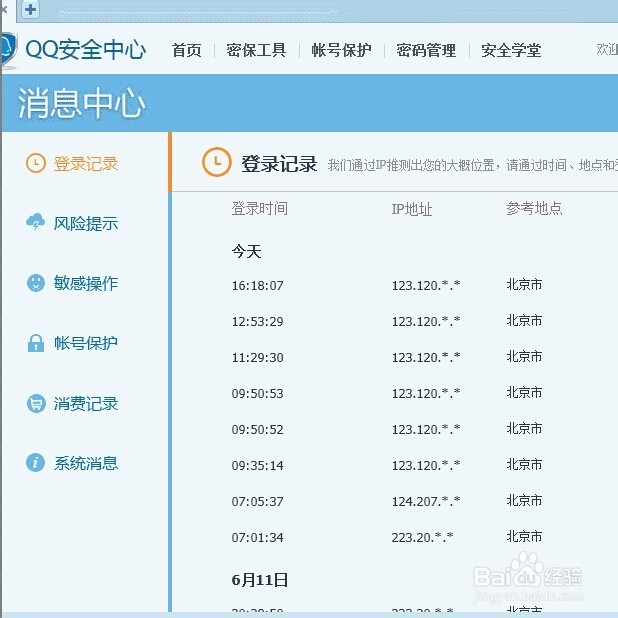Select 帐号保护 in the left sidebar
Image resolution: width=618 pixels, height=618 pixels.
coord(86,343)
